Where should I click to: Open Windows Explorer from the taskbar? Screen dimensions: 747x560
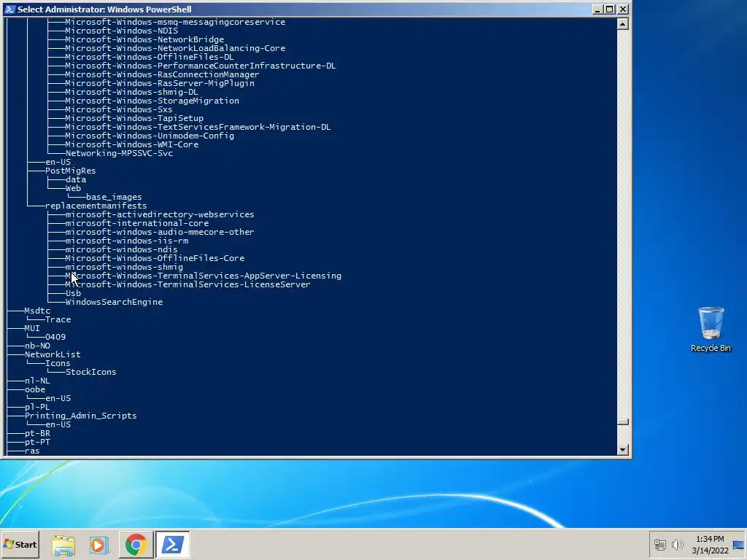(x=63, y=545)
